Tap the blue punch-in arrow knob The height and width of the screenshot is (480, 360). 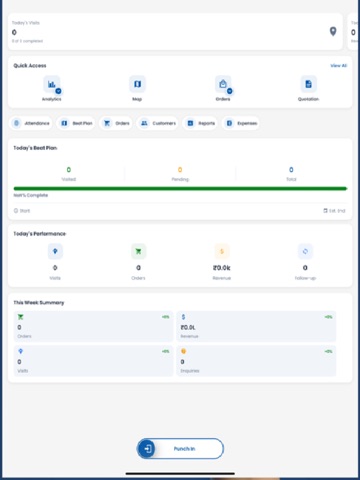[147, 449]
